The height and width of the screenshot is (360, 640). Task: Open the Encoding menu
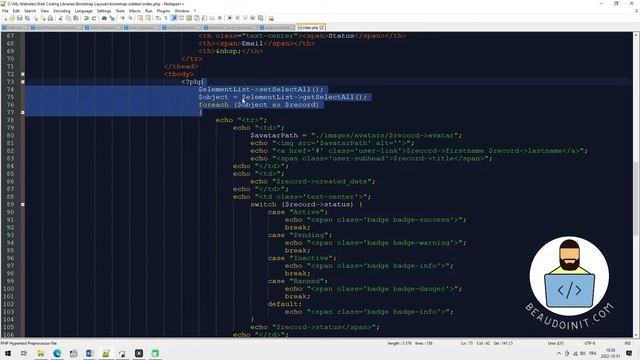click(62, 11)
